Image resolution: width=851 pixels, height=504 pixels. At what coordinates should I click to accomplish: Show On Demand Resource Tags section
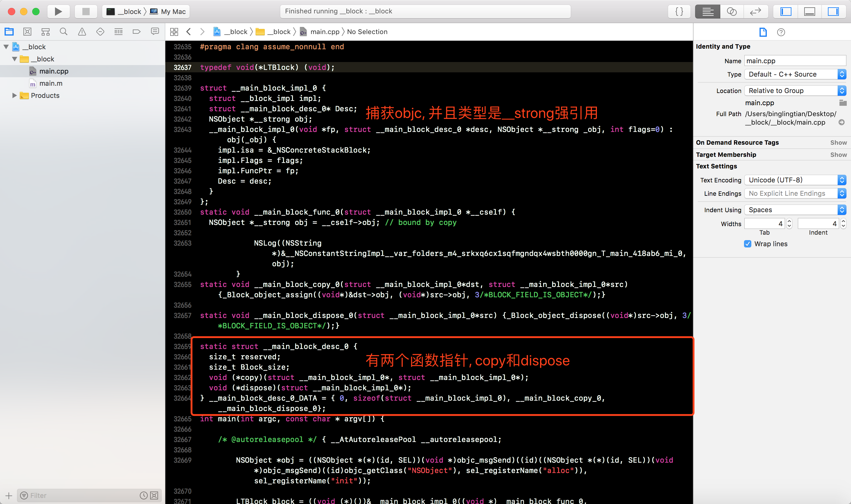pyautogui.click(x=839, y=142)
